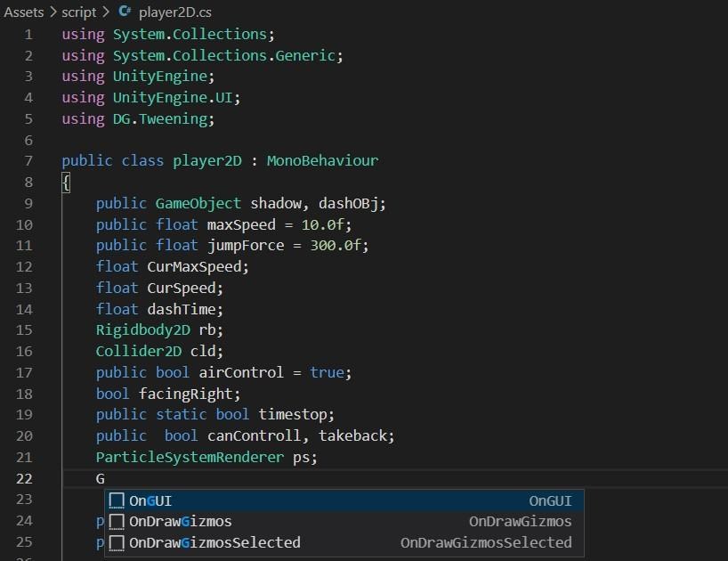The height and width of the screenshot is (561, 728).
Task: Click the gray OnGUI label on the popup's right
Action: [550, 500]
